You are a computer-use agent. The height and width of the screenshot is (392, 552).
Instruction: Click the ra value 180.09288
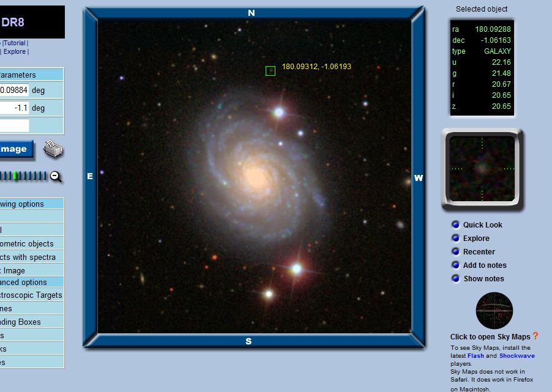pos(493,29)
